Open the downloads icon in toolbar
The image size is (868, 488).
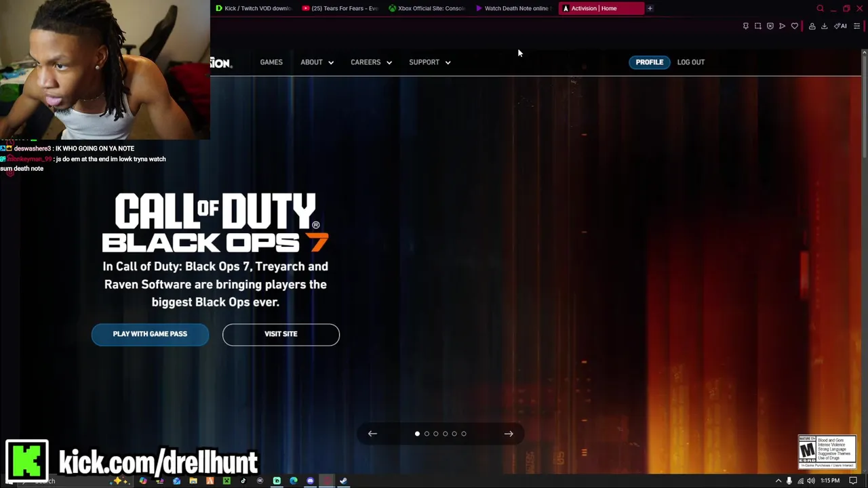point(825,26)
